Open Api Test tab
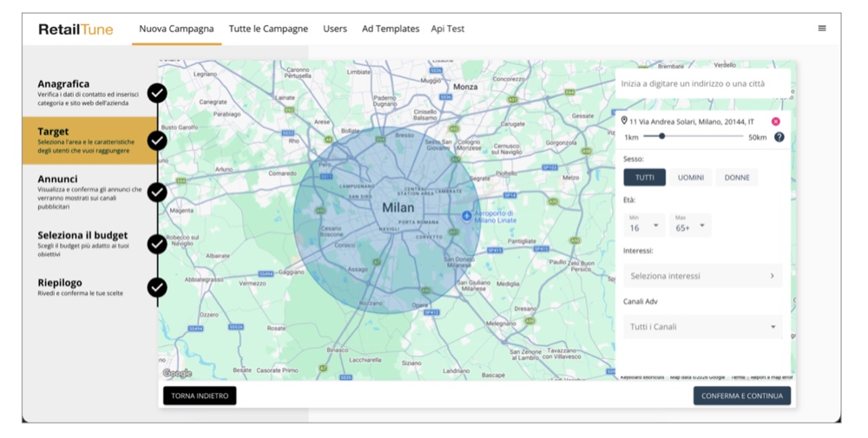Viewport: 868px width, 438px height. 447,29
